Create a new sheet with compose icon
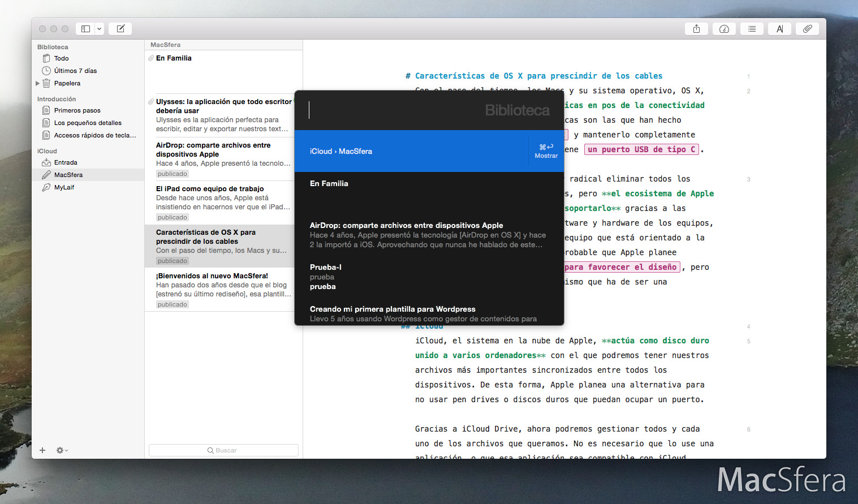 (x=120, y=29)
